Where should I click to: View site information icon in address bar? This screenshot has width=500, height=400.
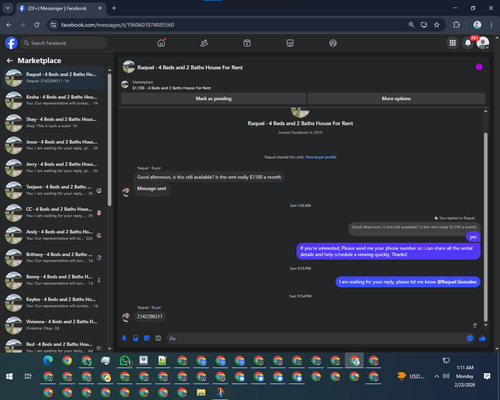click(x=53, y=25)
